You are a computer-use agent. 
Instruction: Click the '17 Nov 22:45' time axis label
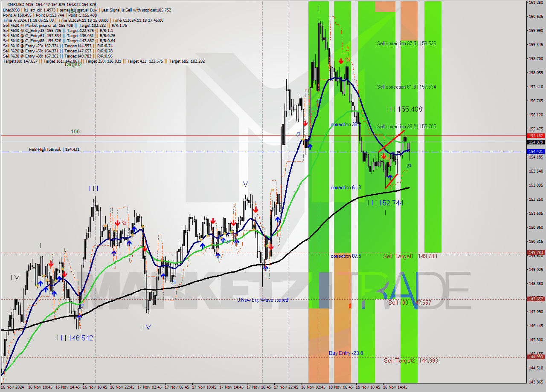click(x=287, y=387)
